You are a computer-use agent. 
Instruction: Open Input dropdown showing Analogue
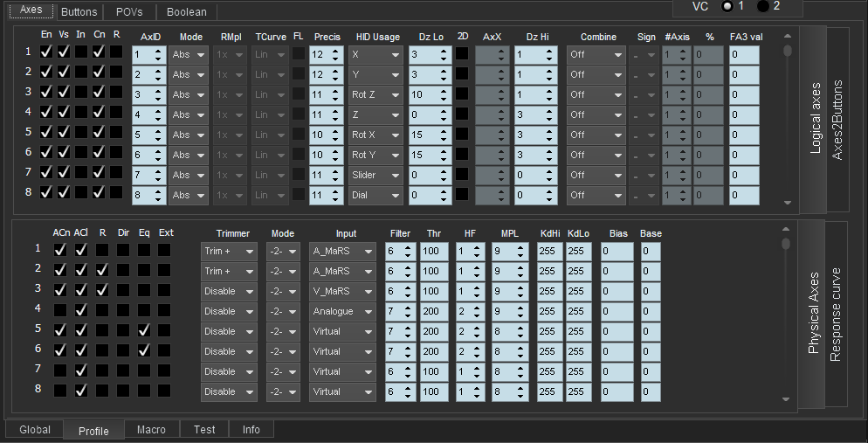pos(342,311)
